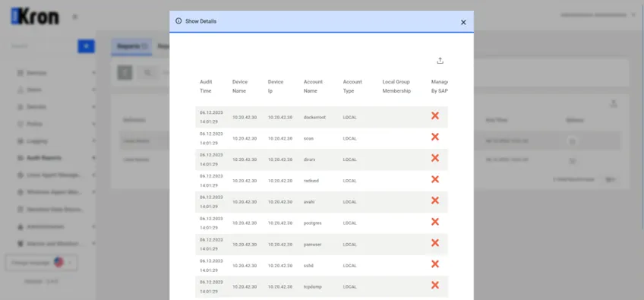This screenshot has width=644, height=300.
Task: Click Device Ip cell in radiusd row
Action: pyautogui.click(x=280, y=181)
